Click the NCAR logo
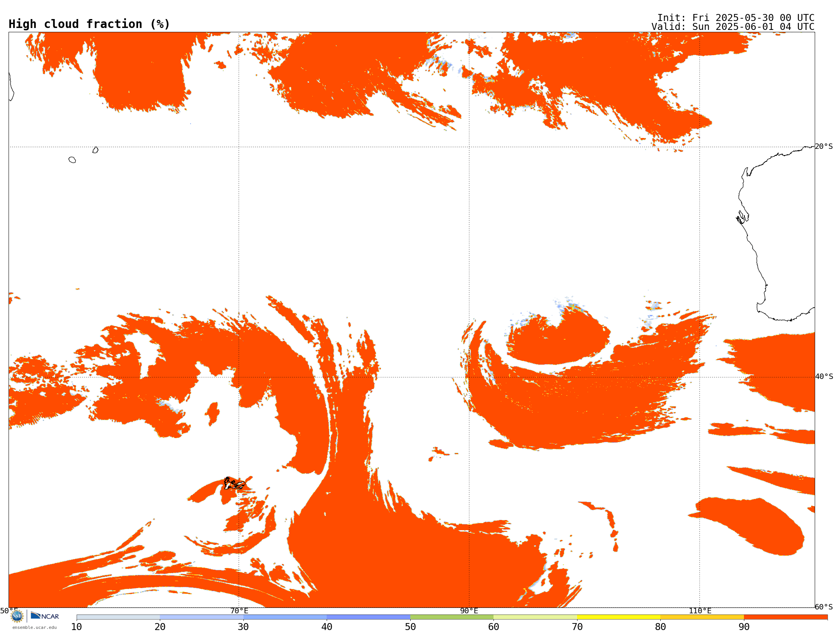The height and width of the screenshot is (632, 840). [45, 616]
